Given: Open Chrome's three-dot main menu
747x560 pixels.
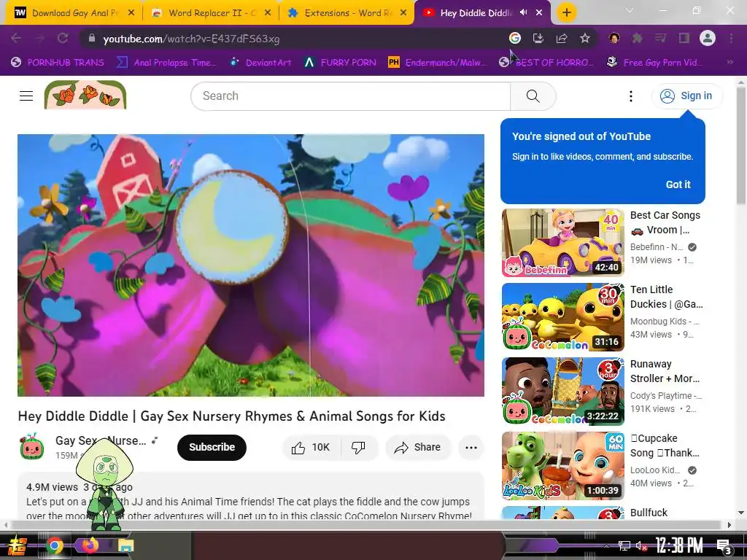Looking at the screenshot, I should tap(731, 38).
